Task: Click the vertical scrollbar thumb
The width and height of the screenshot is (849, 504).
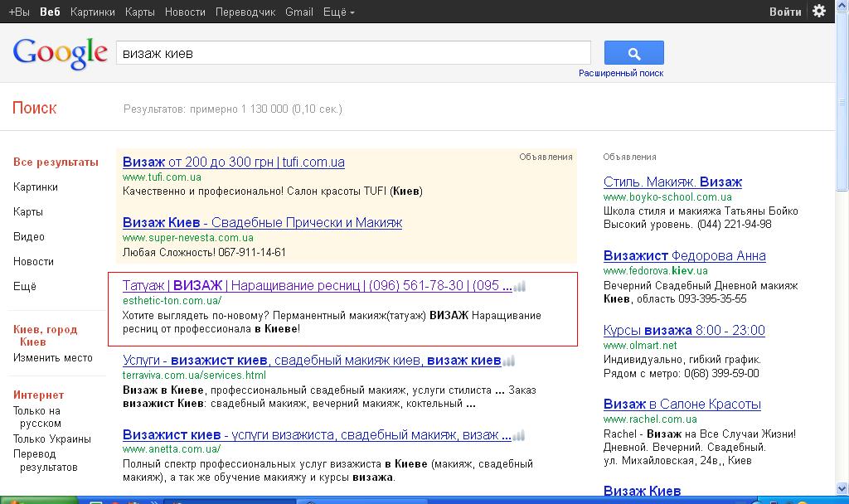Action: tap(842, 103)
